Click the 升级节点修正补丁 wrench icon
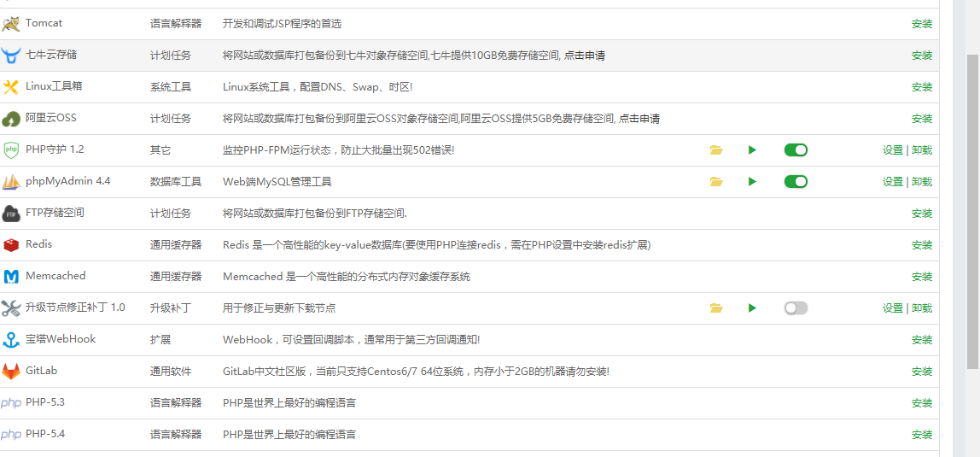This screenshot has height=457, width=980. [10, 308]
